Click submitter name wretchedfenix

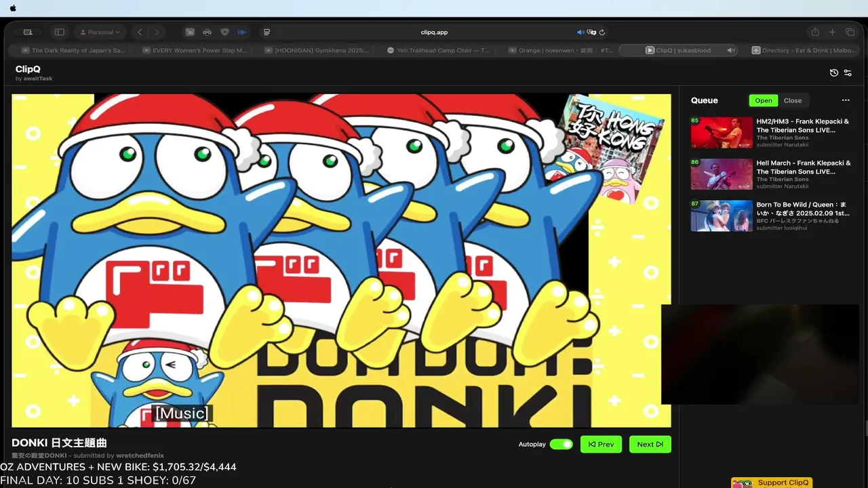pos(140,455)
